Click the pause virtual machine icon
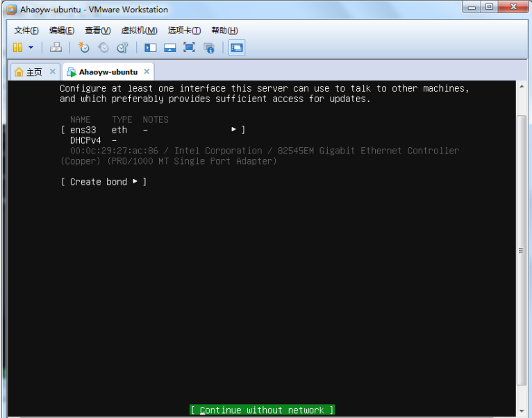Screen dimensions: 532x418 pos(17,47)
